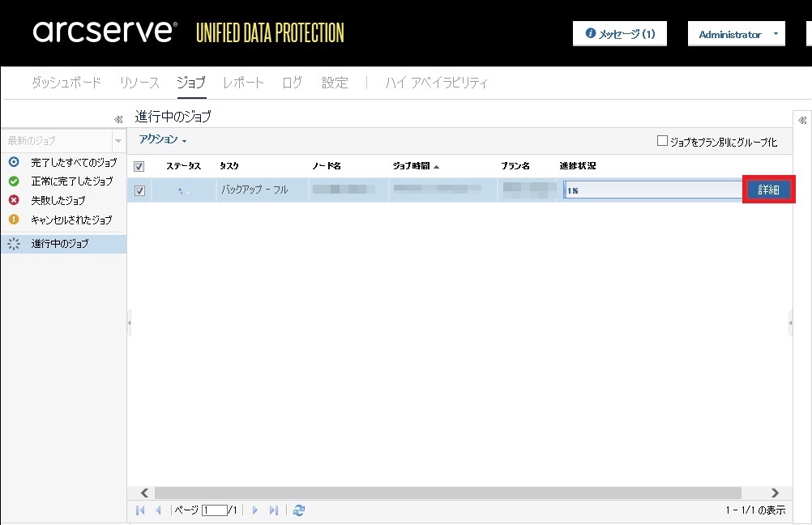The height and width of the screenshot is (525, 812).
Task: Go to first page icon
Action: 140,510
